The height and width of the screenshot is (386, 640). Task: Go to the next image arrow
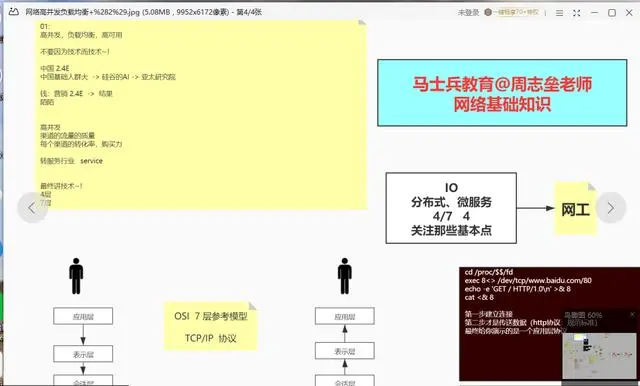(611, 208)
